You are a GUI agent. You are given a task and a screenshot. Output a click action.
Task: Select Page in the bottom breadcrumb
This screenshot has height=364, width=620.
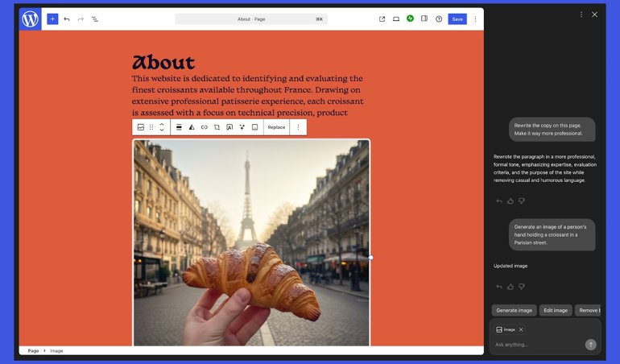(33, 351)
